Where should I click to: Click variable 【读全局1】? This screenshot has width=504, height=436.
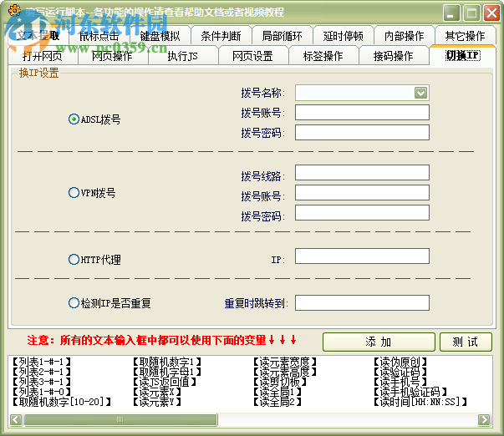[x=277, y=392]
